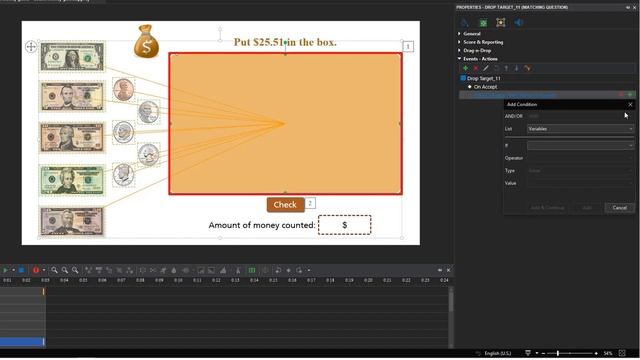Open the record options dropdown arrow
Screen dimensions: 640x360
[x=43, y=270]
